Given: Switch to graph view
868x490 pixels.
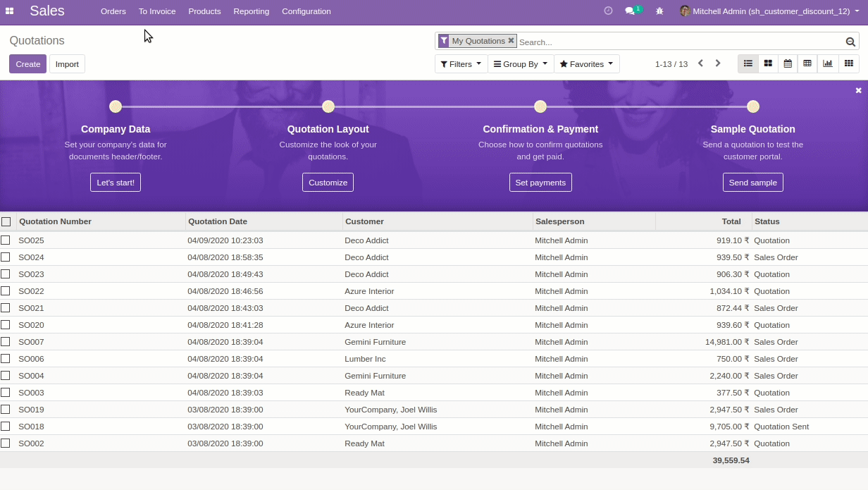Looking at the screenshot, I should pos(828,63).
